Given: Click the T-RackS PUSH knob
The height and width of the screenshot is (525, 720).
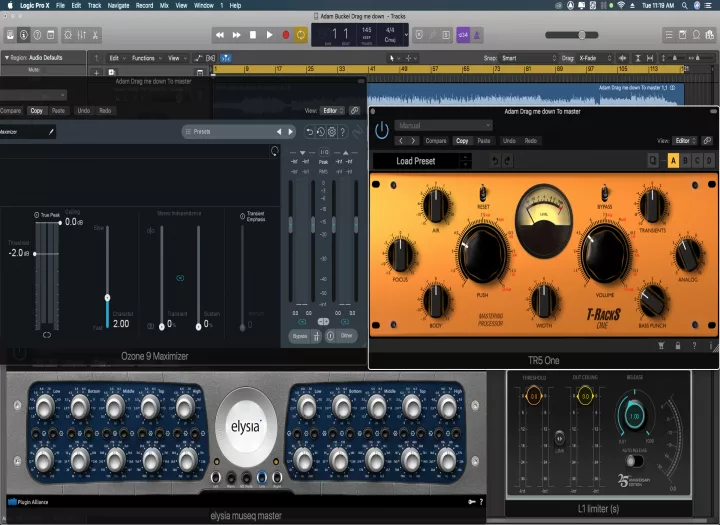Looking at the screenshot, I should point(483,253).
